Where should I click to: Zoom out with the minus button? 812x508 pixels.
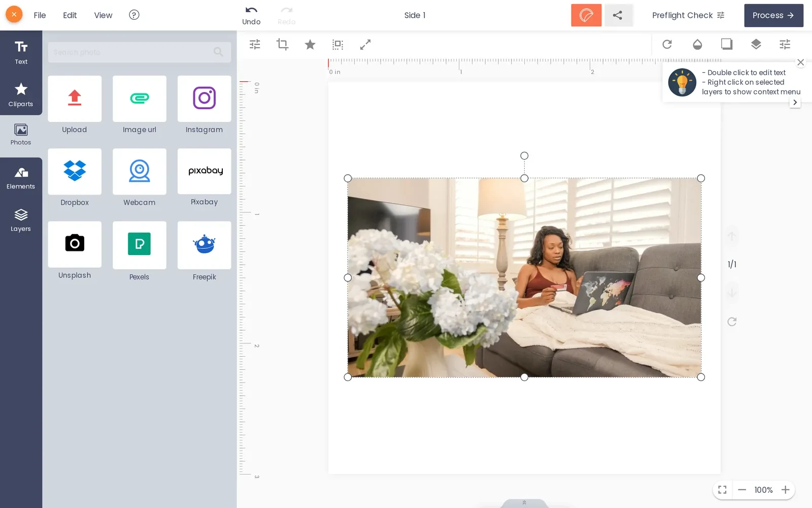742,490
